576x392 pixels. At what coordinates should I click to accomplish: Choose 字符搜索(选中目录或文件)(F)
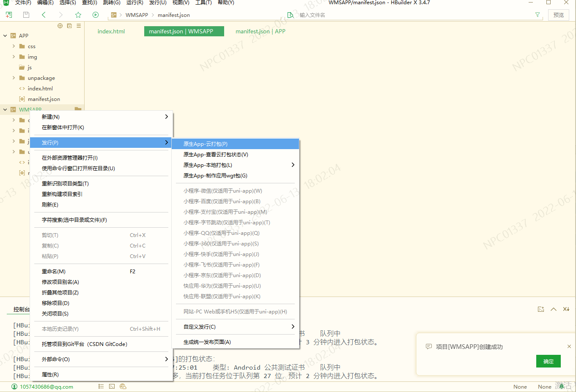click(101, 220)
